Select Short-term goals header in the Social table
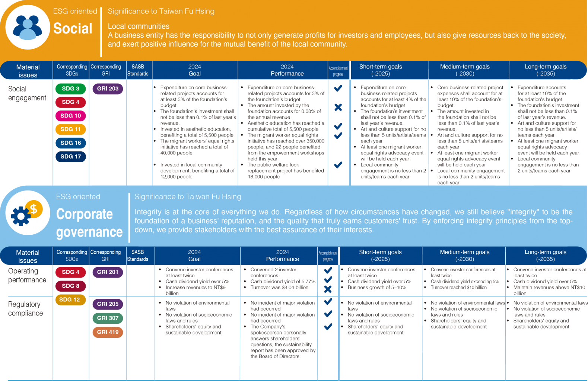This screenshot has height=381, width=588. click(x=381, y=70)
